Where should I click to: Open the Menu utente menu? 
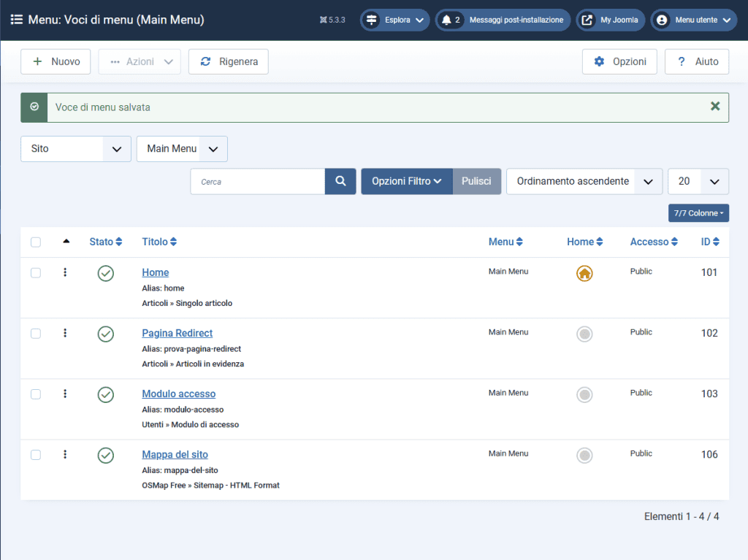point(693,20)
